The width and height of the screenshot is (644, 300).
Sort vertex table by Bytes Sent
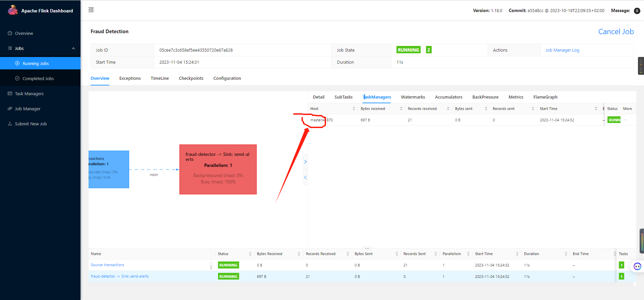coord(397,254)
